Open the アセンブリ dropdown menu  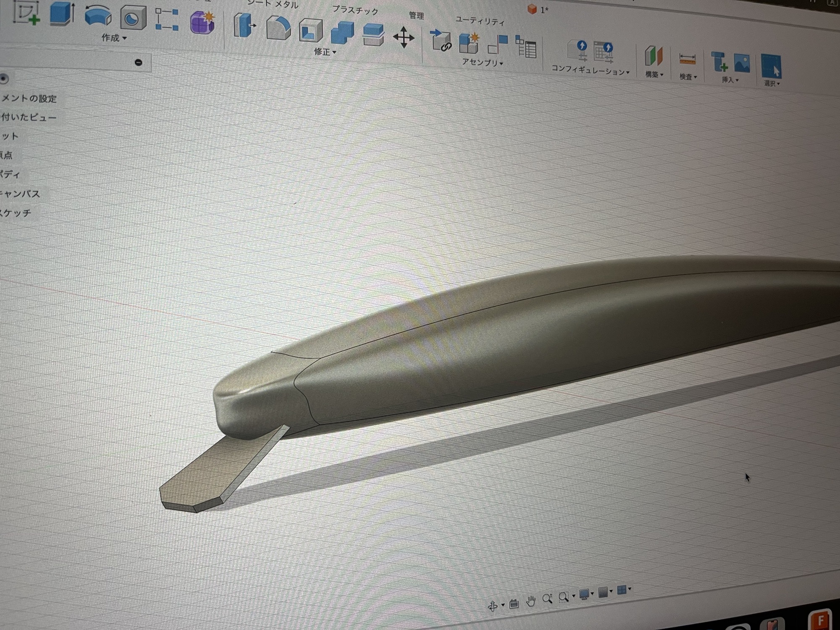point(483,62)
